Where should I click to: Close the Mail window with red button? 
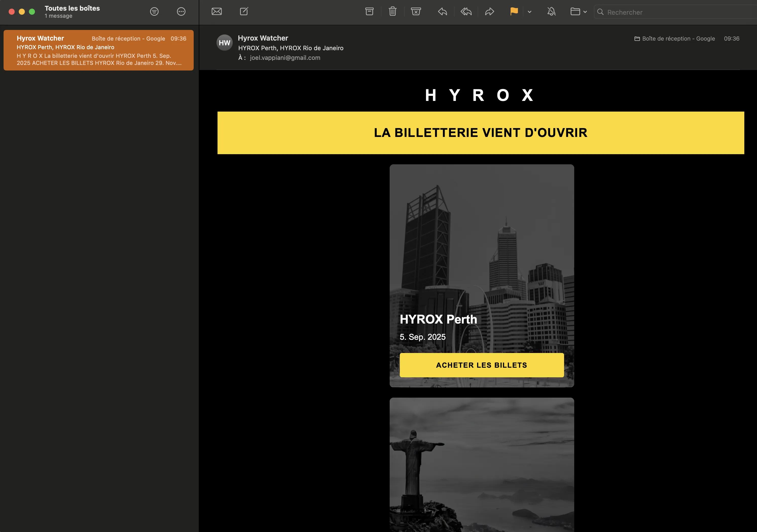tap(12, 12)
